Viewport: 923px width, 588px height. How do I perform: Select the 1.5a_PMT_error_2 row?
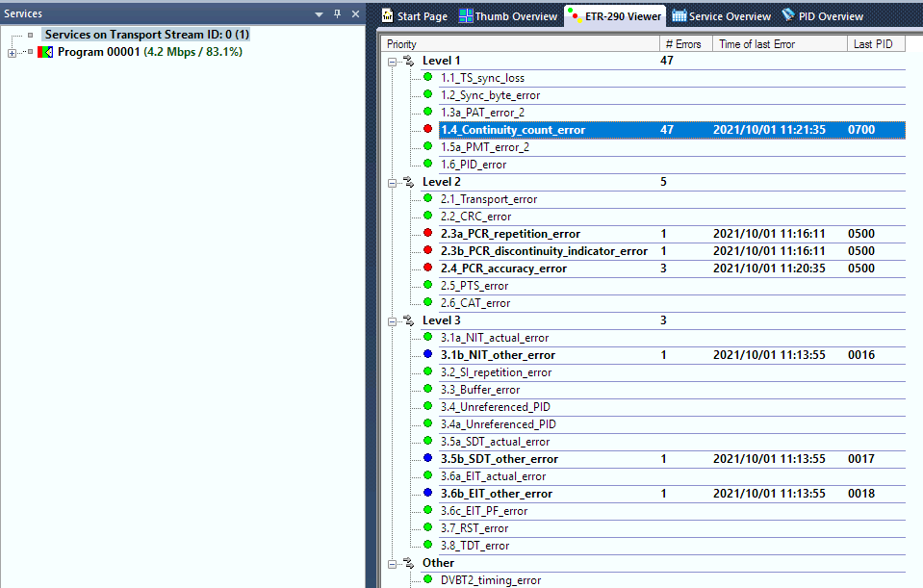pyautogui.click(x=672, y=147)
